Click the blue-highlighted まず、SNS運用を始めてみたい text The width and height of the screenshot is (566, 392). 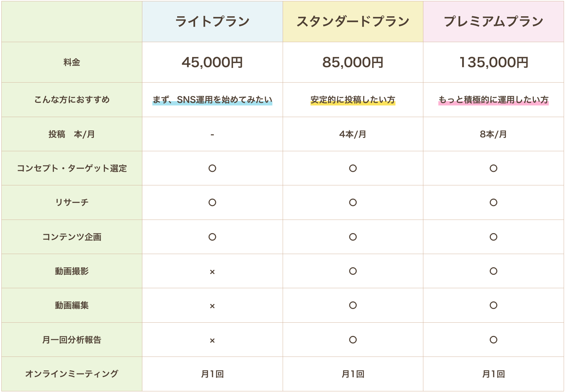coord(212,99)
